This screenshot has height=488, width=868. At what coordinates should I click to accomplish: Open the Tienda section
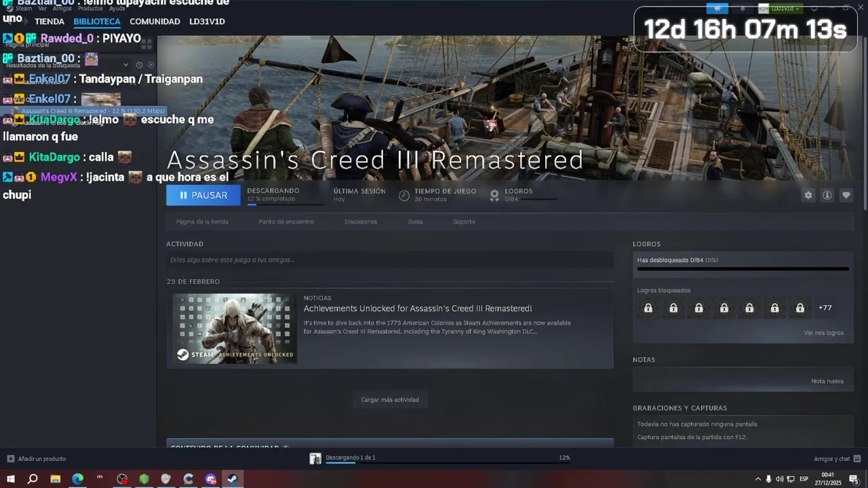pyautogui.click(x=50, y=22)
